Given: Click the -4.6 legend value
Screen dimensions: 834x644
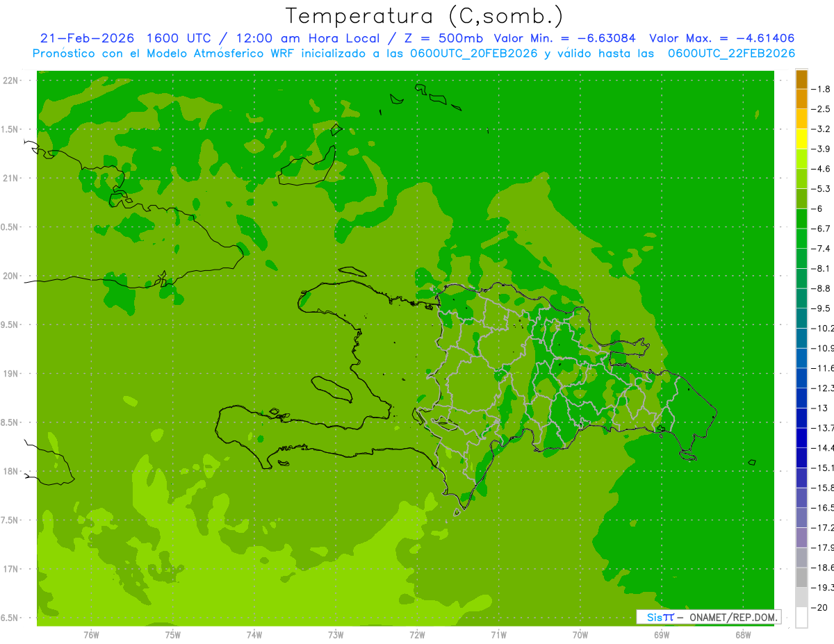Looking at the screenshot, I should click(x=821, y=169).
